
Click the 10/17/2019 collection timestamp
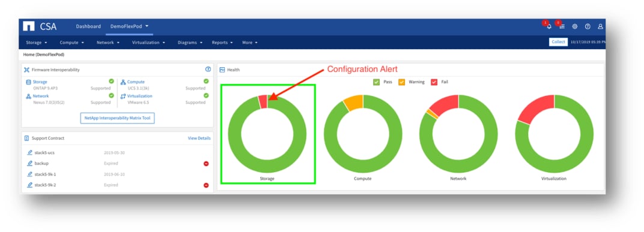click(588, 42)
